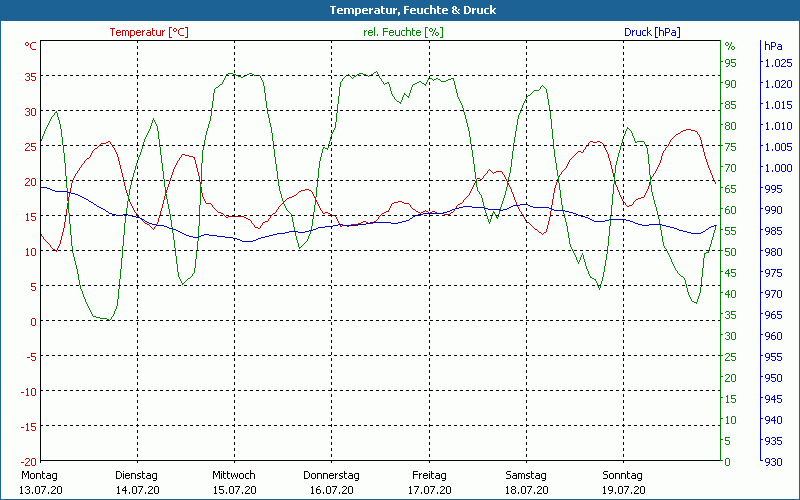Select the green "rel. Feuchte [%]" legend label
800x500 pixels.
[x=403, y=32]
